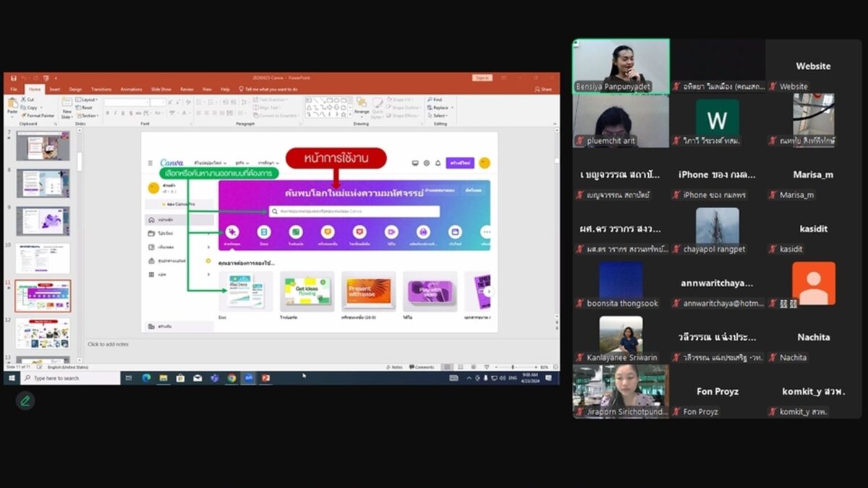Viewport: 868px width, 488px height.
Task: Switch to the Insert ribbon tab
Action: [x=54, y=89]
